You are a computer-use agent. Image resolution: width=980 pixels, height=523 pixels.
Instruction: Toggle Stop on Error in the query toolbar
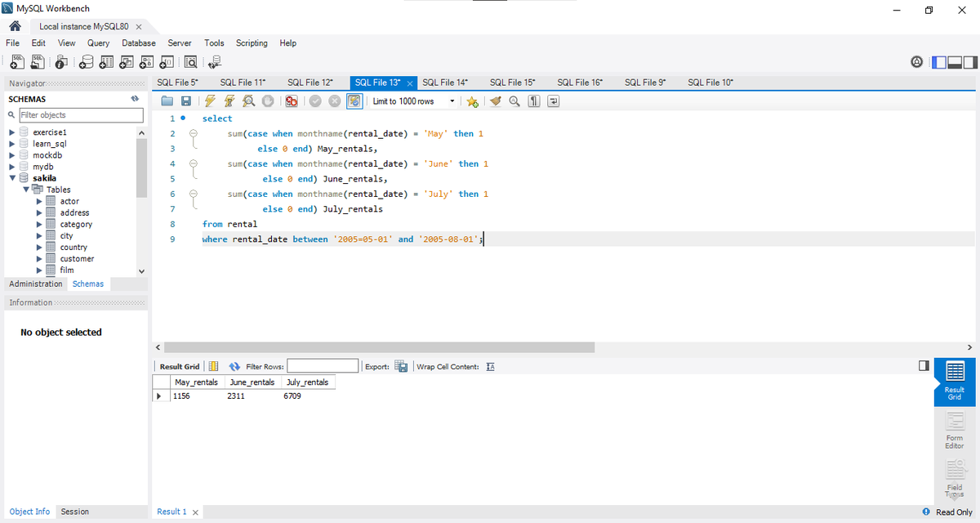tap(292, 101)
